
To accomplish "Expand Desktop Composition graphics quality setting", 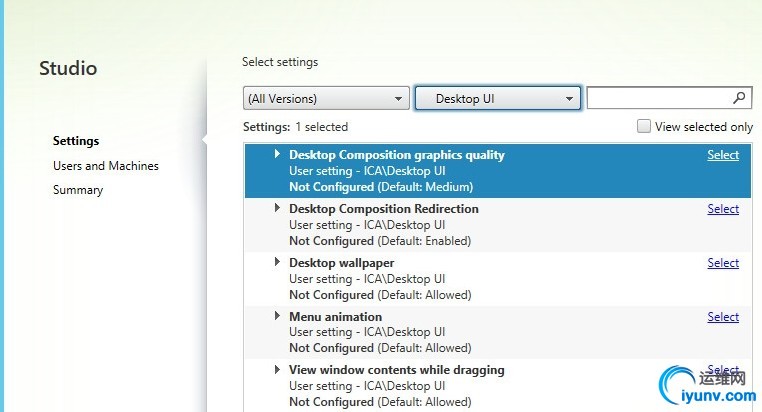I will (x=277, y=154).
